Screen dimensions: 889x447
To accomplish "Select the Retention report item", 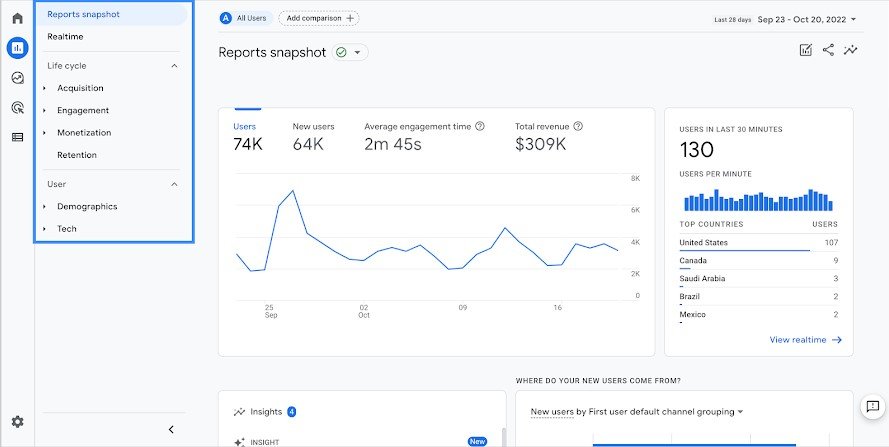I will 77,155.
